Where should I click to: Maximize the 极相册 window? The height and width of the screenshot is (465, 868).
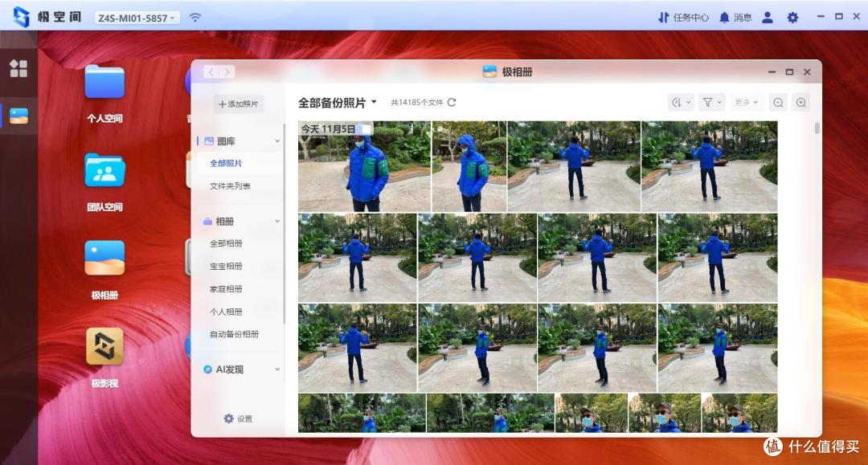[x=789, y=72]
